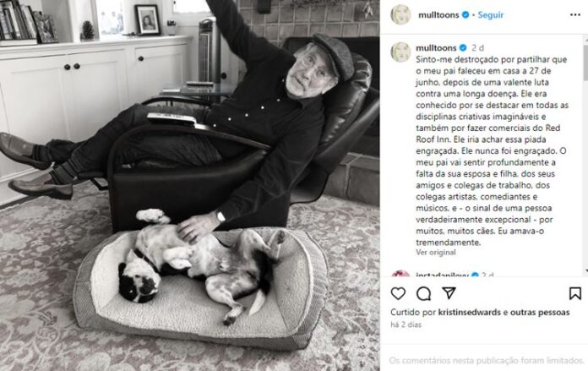Image resolution: width=588 pixels, height=371 pixels.
Task: Share the post with the paper plane icon
Action: [x=449, y=293]
